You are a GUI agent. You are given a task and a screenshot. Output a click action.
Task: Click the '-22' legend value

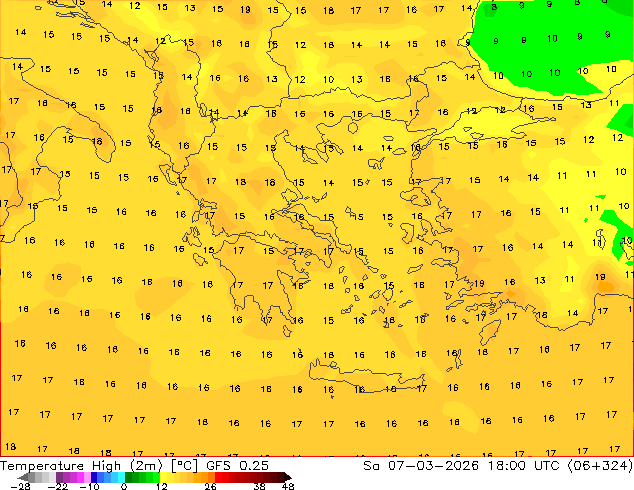click(58, 486)
